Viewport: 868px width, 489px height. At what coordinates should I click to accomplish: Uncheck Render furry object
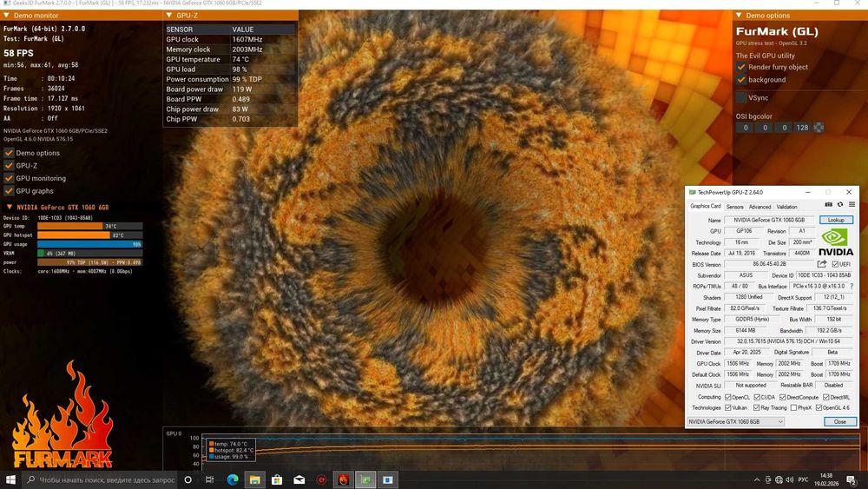point(741,67)
